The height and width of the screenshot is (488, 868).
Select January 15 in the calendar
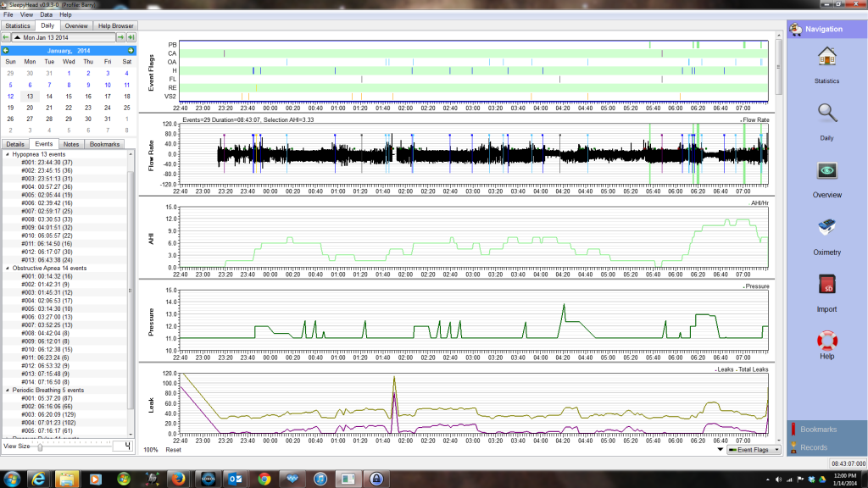tap(69, 96)
